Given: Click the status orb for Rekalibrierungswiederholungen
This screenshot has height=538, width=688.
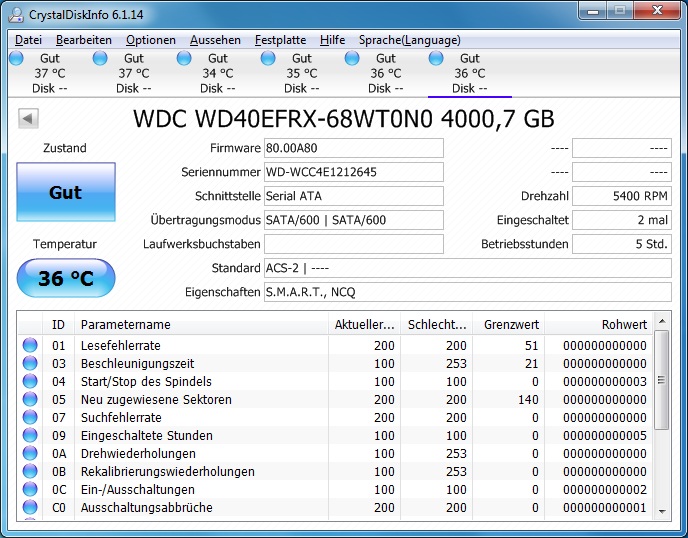Looking at the screenshot, I should pos(30,471).
